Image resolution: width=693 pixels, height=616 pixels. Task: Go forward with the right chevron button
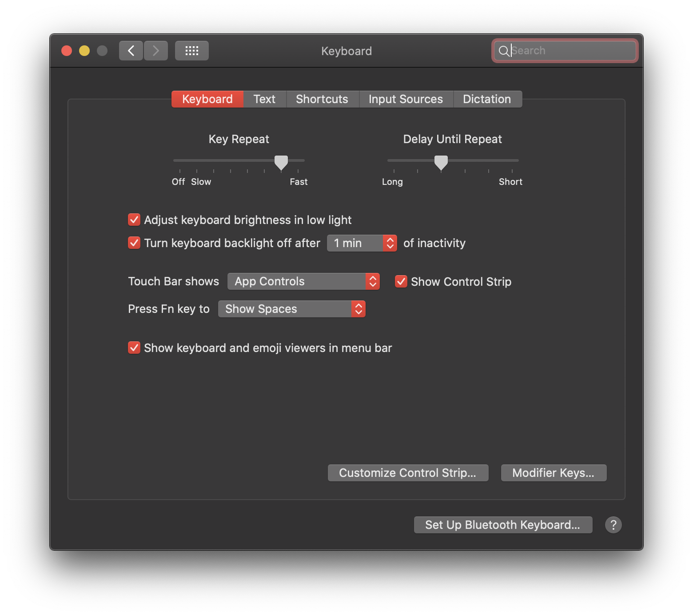tap(156, 51)
